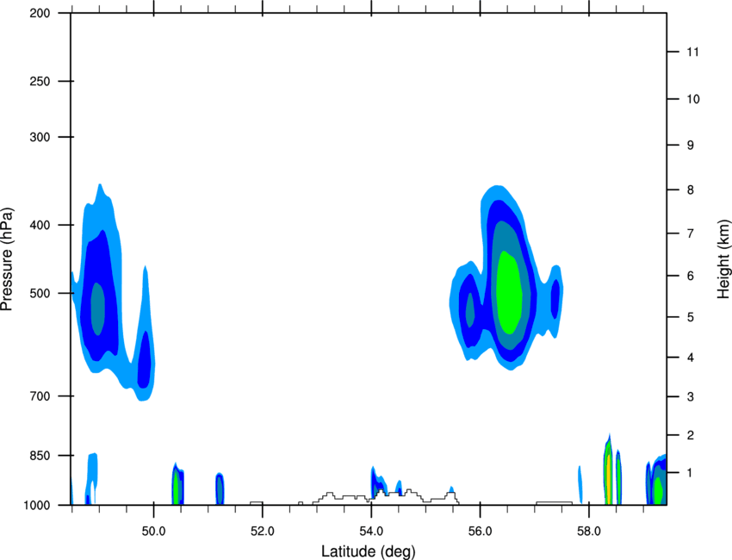The height and width of the screenshot is (560, 732).
Task: Click the 400 pressure tick label
Action: tap(40, 225)
